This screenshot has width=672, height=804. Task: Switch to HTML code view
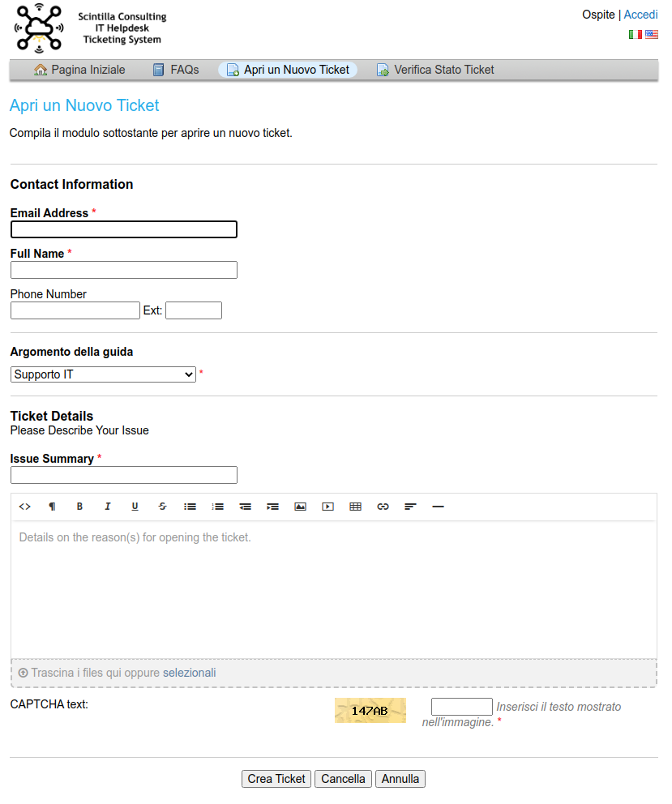(24, 507)
